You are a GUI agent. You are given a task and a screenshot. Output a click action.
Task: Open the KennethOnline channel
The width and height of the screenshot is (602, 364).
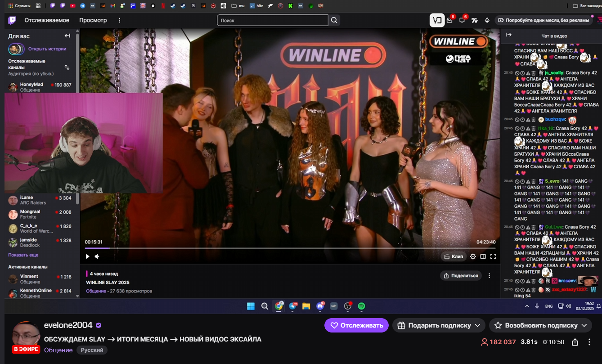[x=40, y=293]
